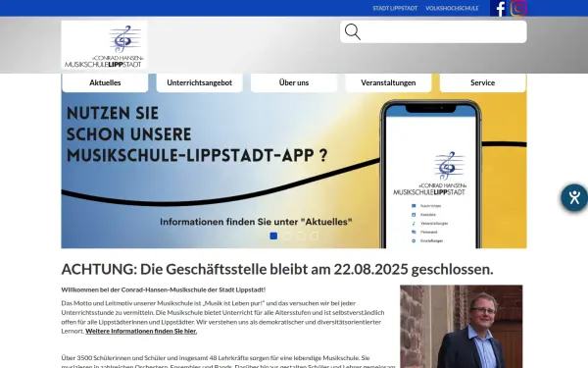Open the Unterrichtsangebot menu
Image resolution: width=588 pixels, height=368 pixels.
200,82
